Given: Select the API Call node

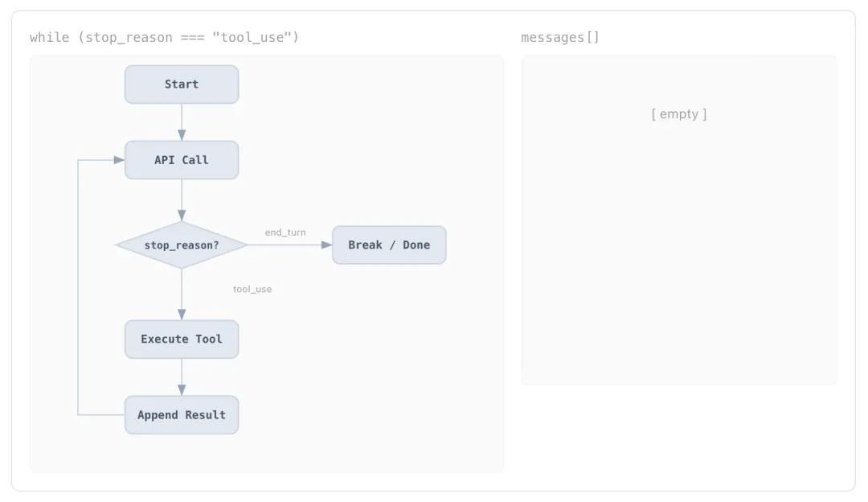Looking at the screenshot, I should (182, 160).
